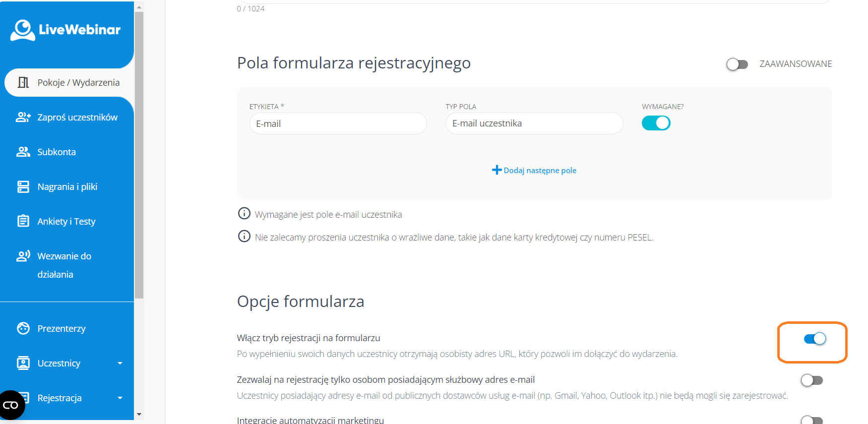Click the Pokoje / Wydarzenia door icon

click(23, 82)
